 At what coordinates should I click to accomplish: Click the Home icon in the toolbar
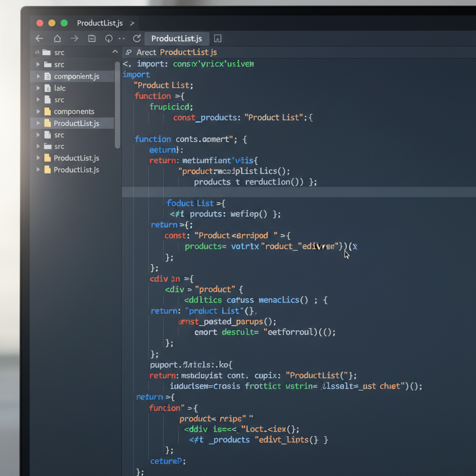[x=57, y=39]
